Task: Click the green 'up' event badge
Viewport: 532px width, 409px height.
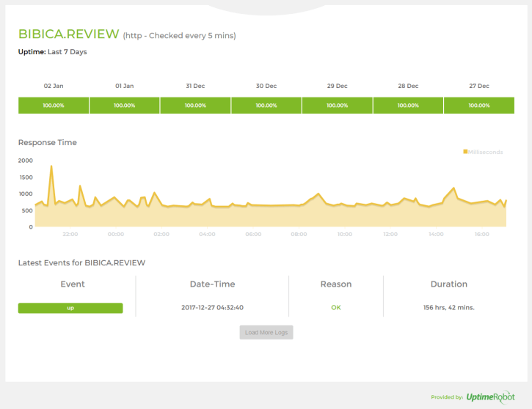Action: (x=70, y=308)
